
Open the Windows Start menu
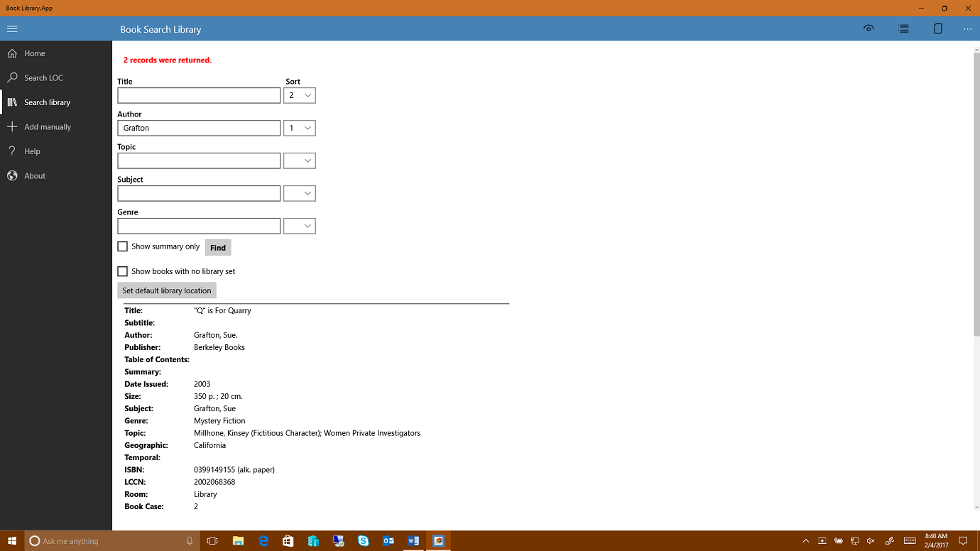click(12, 541)
